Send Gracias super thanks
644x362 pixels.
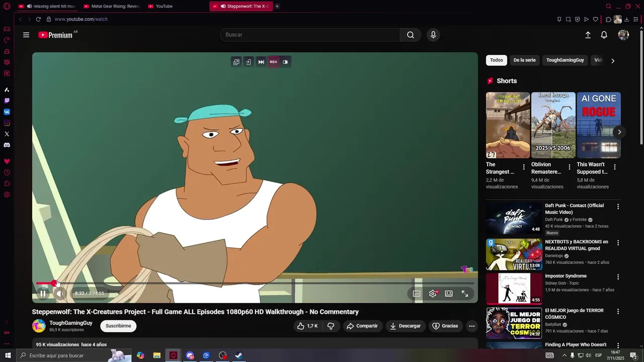tap(445, 326)
